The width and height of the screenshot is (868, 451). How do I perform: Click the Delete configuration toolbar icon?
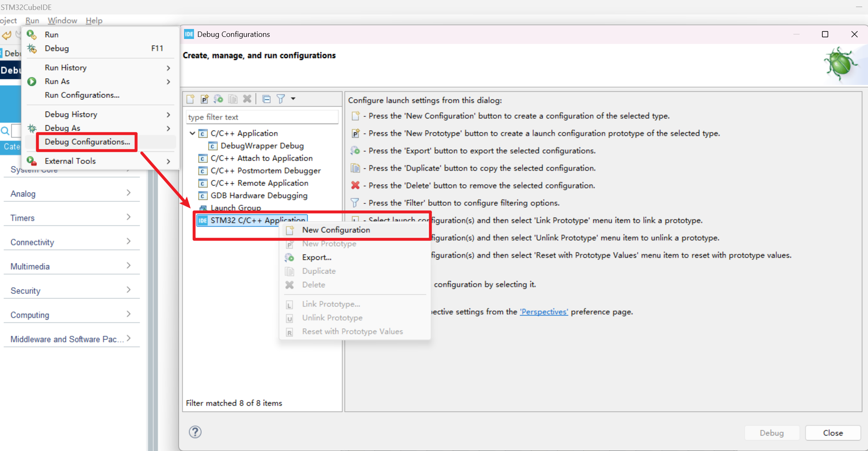click(x=247, y=99)
